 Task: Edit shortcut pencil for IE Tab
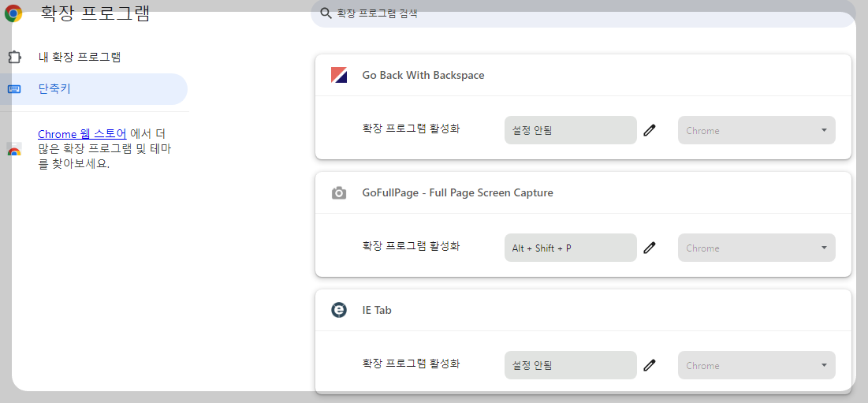pyautogui.click(x=650, y=365)
